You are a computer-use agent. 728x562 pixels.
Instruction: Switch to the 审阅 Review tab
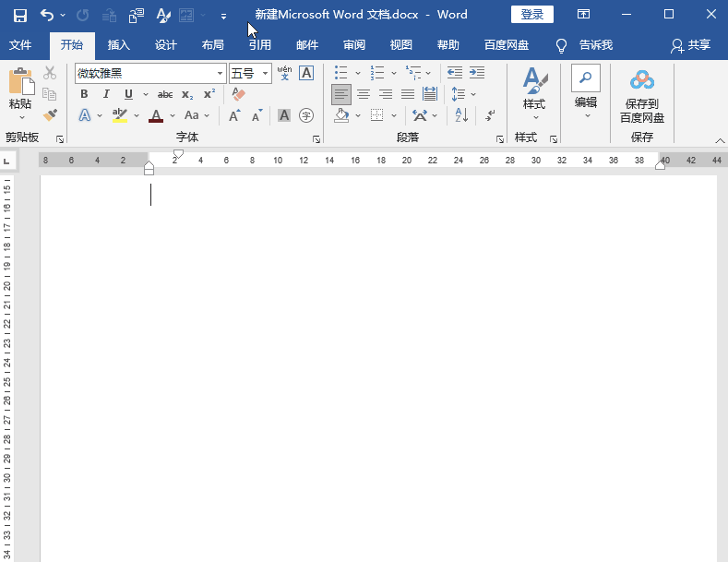tap(354, 45)
